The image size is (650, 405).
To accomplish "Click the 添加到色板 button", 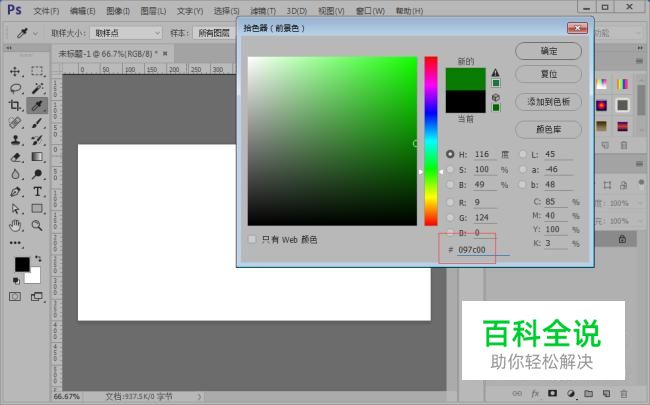I will [548, 102].
